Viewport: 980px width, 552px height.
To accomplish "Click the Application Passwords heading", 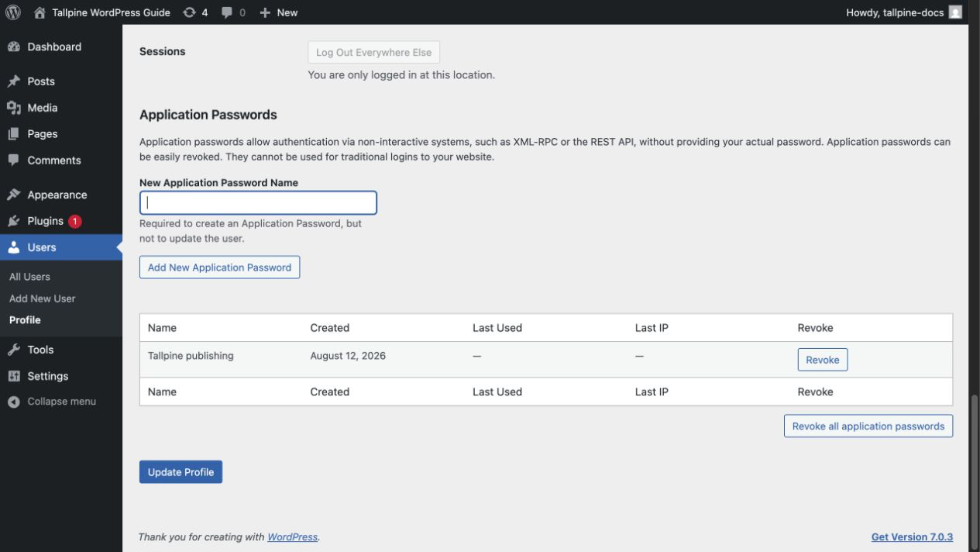I will coord(208,115).
